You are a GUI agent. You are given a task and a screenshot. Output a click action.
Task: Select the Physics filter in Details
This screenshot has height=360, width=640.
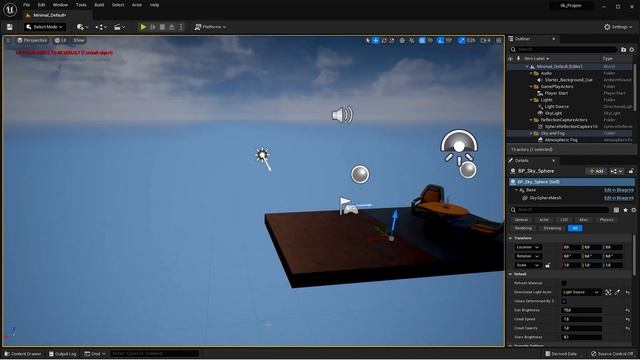point(607,220)
